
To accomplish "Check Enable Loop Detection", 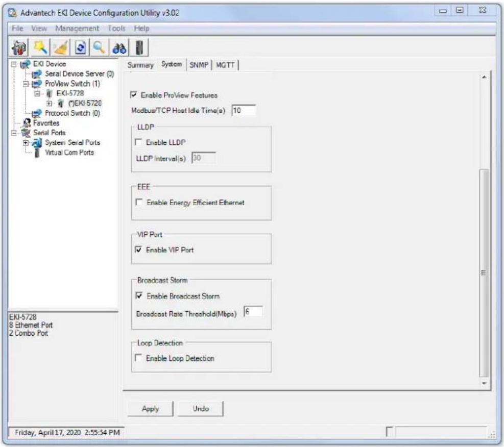I will [138, 358].
